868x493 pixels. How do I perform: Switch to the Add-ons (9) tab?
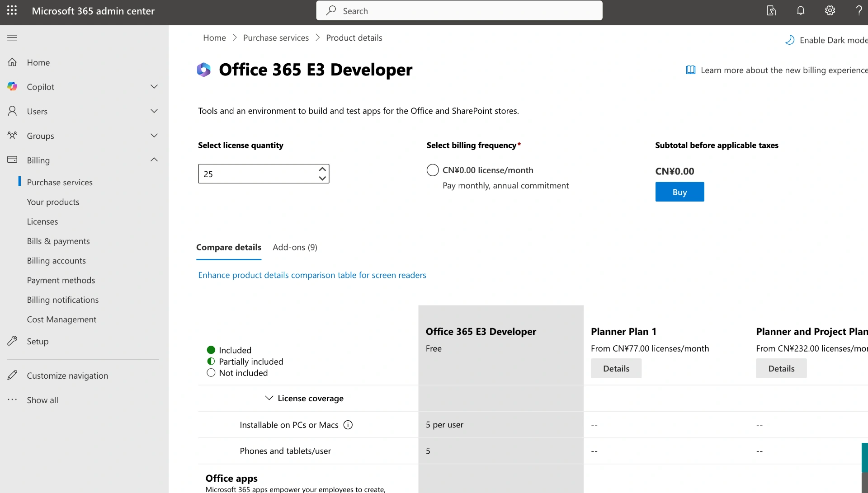pos(295,247)
